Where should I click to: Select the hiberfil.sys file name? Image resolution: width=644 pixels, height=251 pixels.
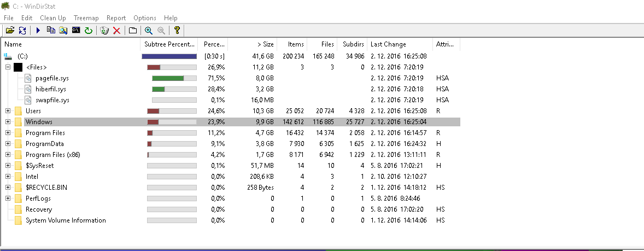pyautogui.click(x=50, y=89)
